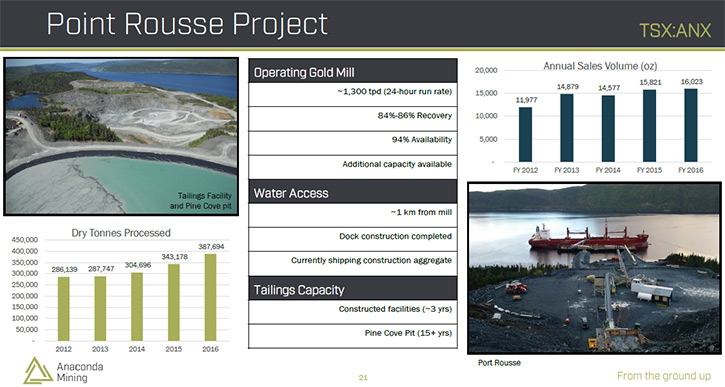Select the Port Rousse ship photo
This screenshot has width=725, height=387.
coord(594,268)
